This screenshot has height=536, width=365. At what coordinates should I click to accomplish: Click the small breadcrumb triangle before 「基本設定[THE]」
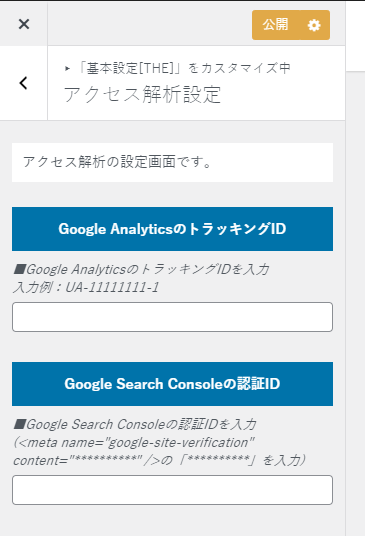point(67,69)
